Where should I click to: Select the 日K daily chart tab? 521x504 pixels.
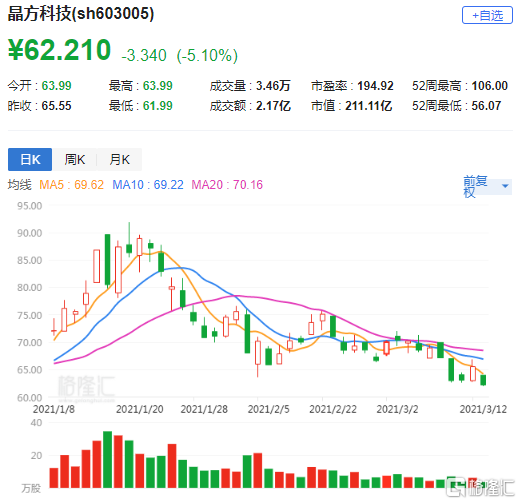click(x=30, y=159)
